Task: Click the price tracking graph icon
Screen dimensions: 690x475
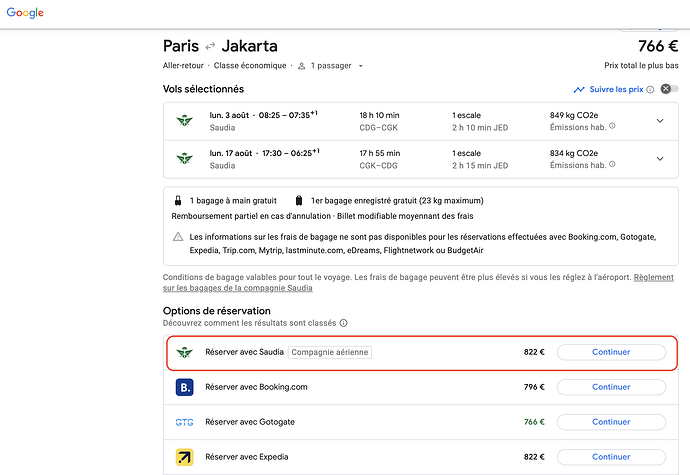Action: pyautogui.click(x=579, y=89)
